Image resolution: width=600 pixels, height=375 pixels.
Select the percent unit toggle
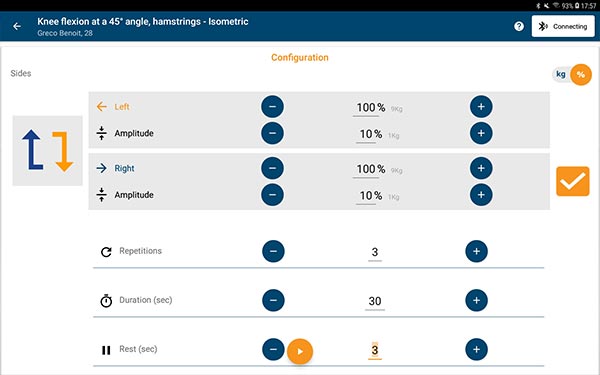(x=580, y=75)
